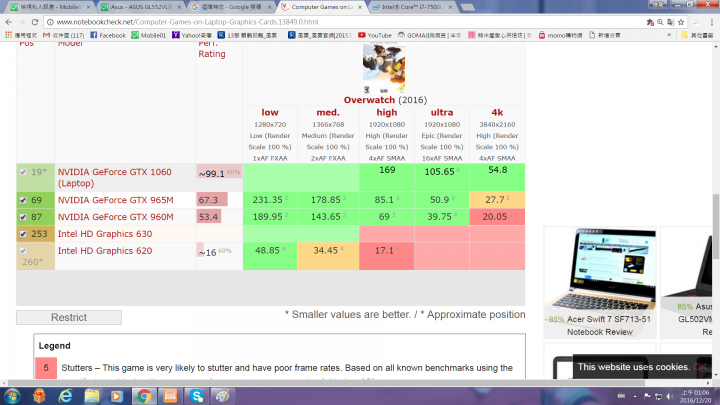720x405 pixels.
Task: Open Gmail bookmark with 117 unread
Action: [x=63, y=35]
